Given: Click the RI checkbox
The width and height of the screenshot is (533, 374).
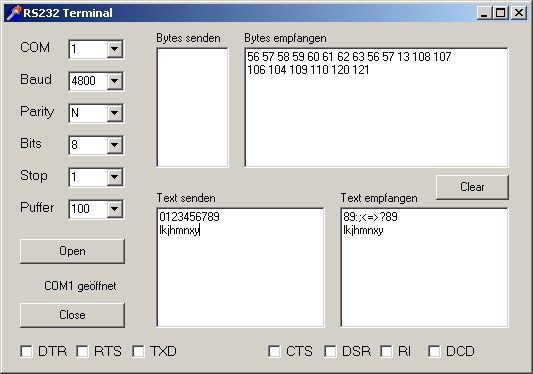Looking at the screenshot, I should coord(386,351).
